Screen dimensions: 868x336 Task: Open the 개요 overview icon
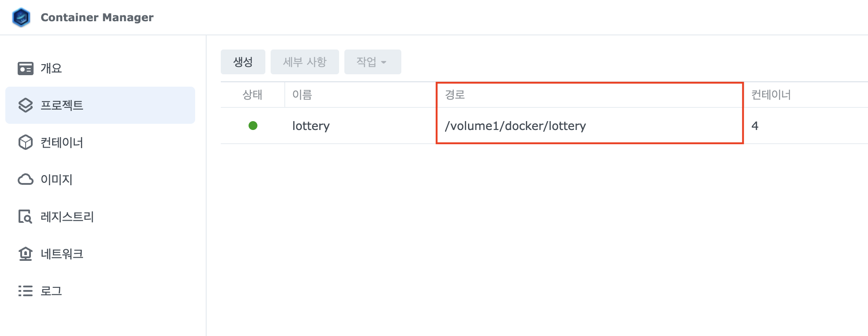26,69
